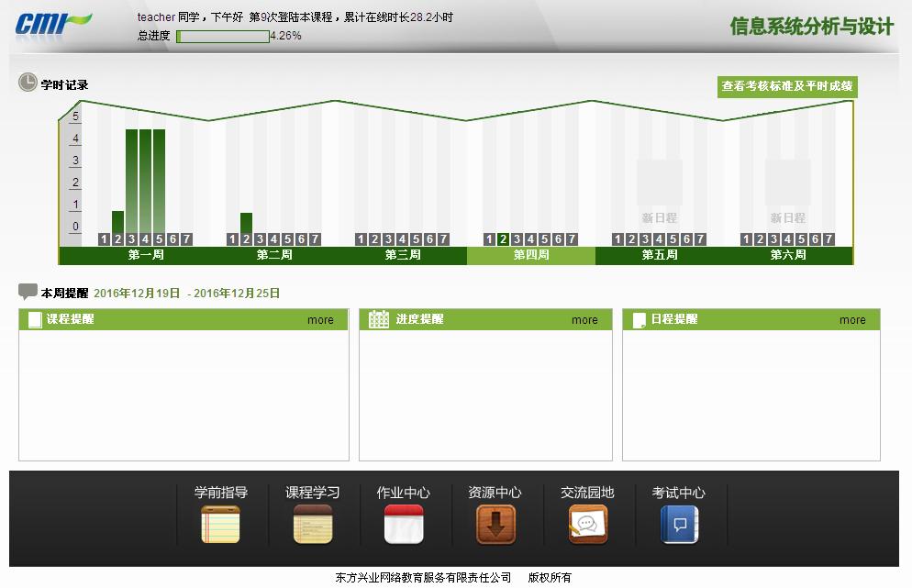912x588 pixels.
Task: Click the 本周提醒 speech bubble icon
Action: coord(28,293)
